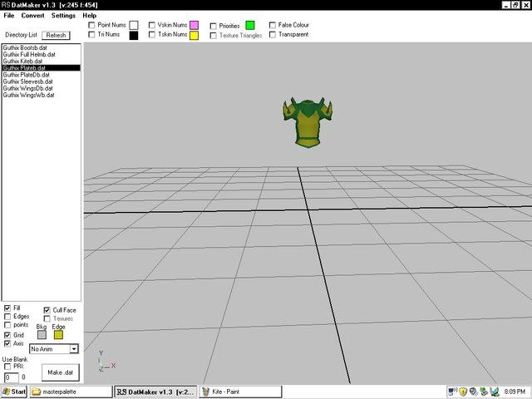The height and width of the screenshot is (399, 532).
Task: Click the yellow security shield tray icon
Action: [x=463, y=392]
